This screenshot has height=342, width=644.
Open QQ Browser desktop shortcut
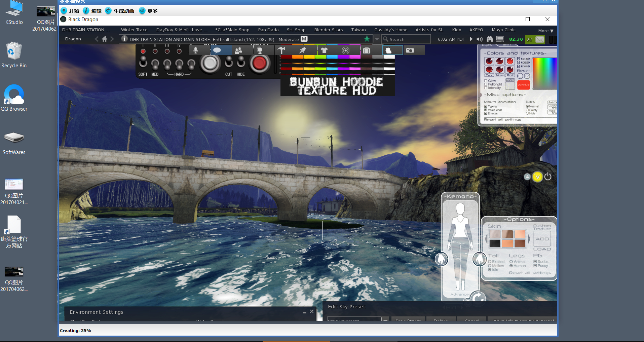tap(14, 98)
